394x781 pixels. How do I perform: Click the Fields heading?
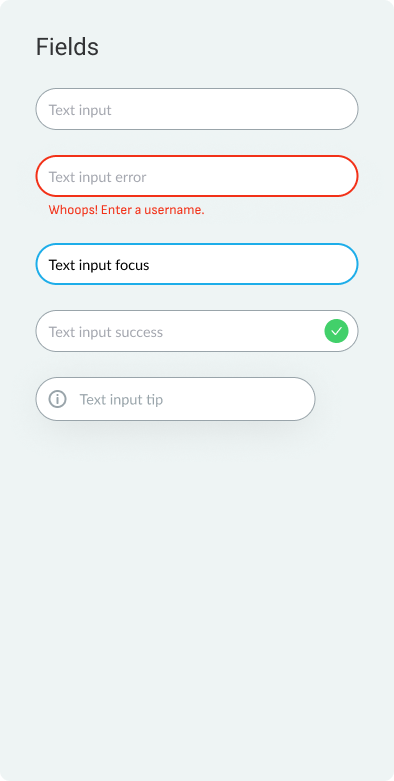(x=67, y=47)
